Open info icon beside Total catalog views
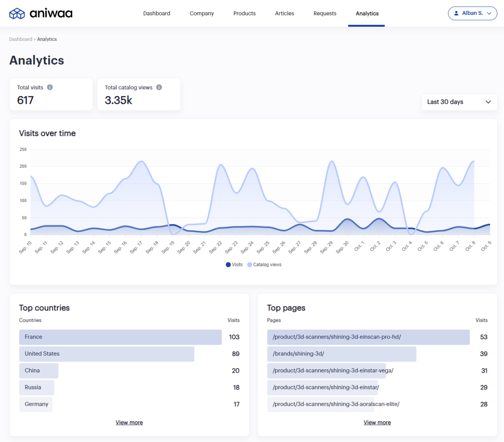The width and height of the screenshot is (504, 442). click(x=159, y=87)
